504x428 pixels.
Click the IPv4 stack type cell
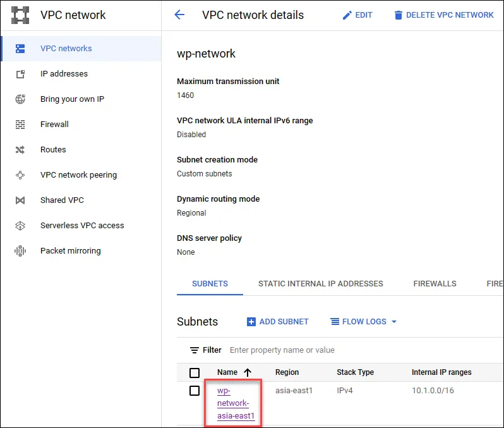click(x=345, y=391)
